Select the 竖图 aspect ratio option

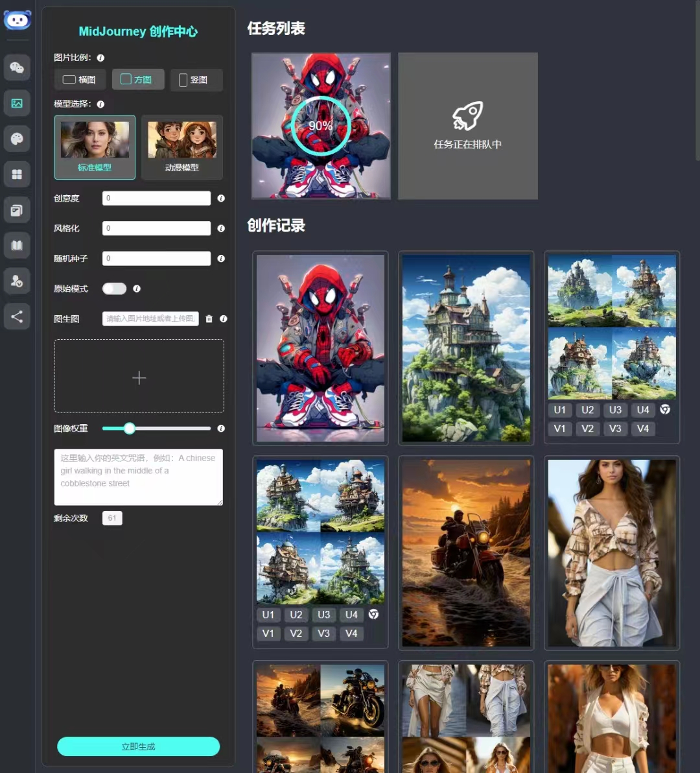pos(196,79)
